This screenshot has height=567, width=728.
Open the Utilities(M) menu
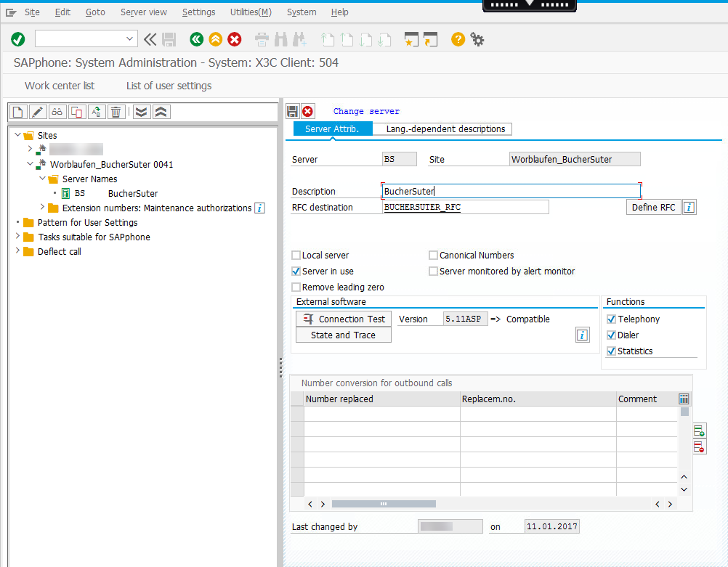251,12
